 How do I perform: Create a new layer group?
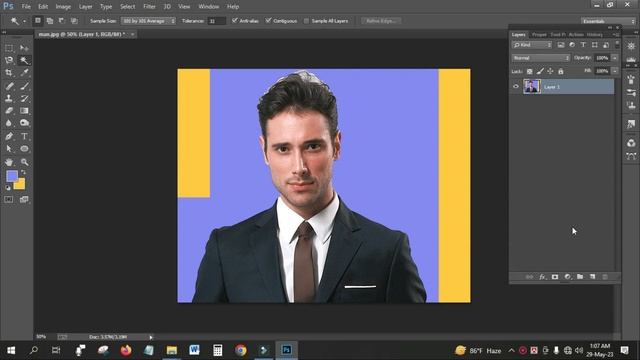tap(580, 277)
